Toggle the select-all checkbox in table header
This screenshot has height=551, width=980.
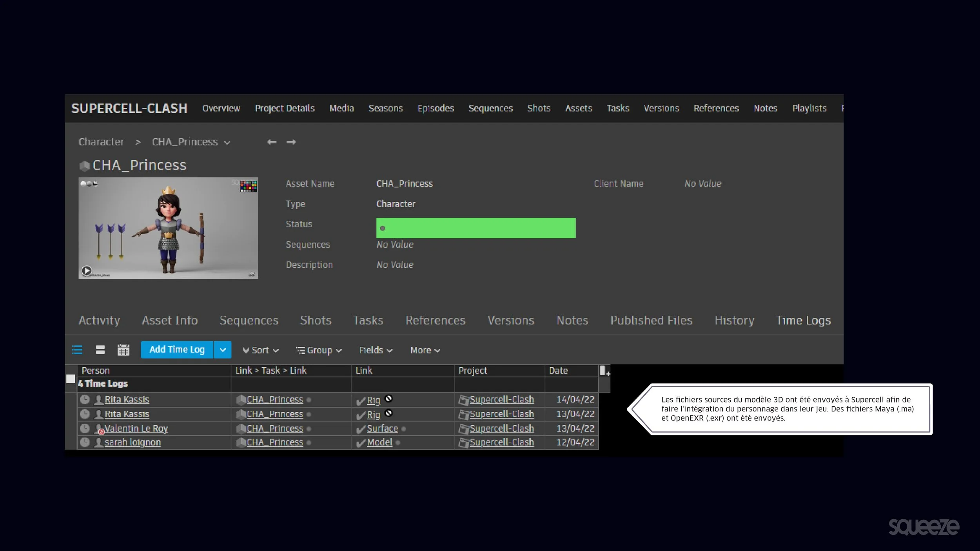click(x=71, y=379)
